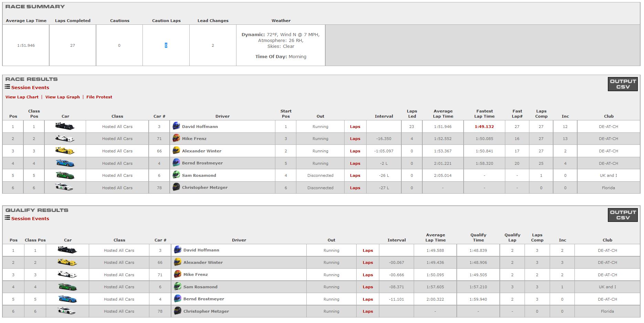Open the View Lap Chart link

pos(22,97)
